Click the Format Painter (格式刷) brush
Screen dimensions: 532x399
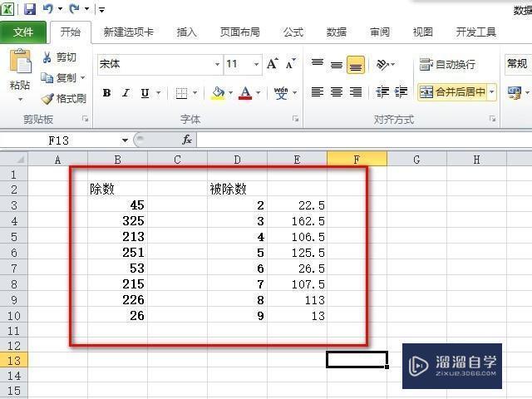tap(47, 99)
